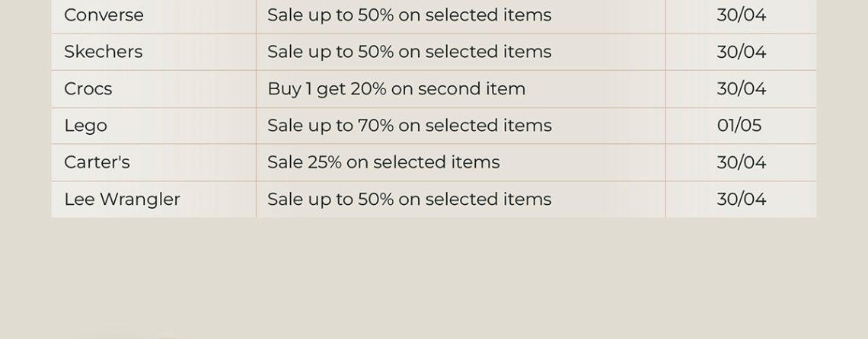The width and height of the screenshot is (868, 339).
Task: Click Skechers sale up to 50% offer
Action: click(409, 52)
